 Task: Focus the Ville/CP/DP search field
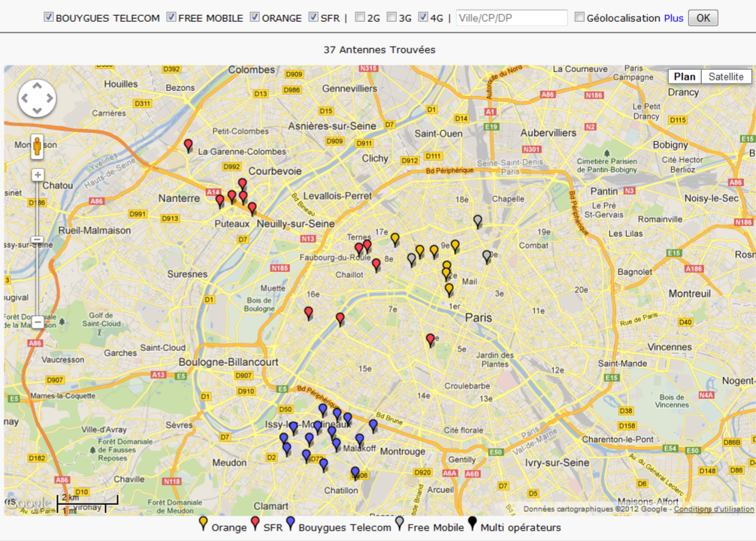click(x=512, y=18)
